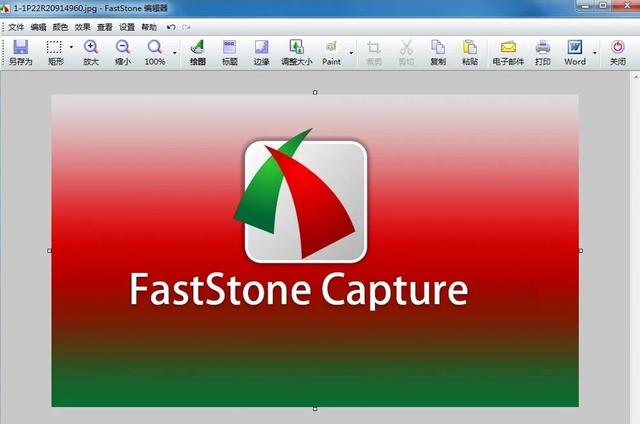Image resolution: width=640 pixels, height=424 pixels.
Task: Select the Rectangle (矩形) selection tool
Action: click(x=55, y=52)
